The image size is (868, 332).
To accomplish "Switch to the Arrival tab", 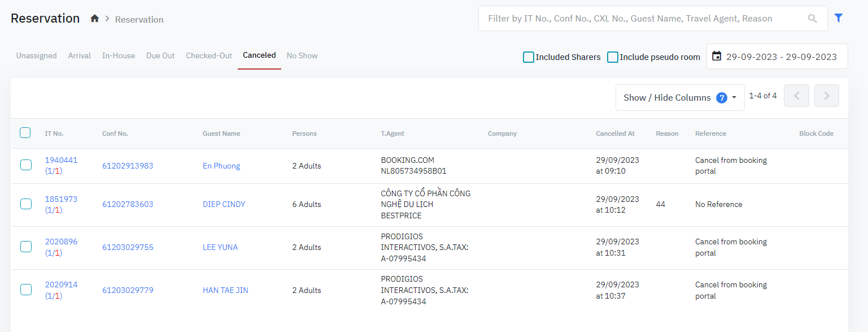I will tap(80, 55).
